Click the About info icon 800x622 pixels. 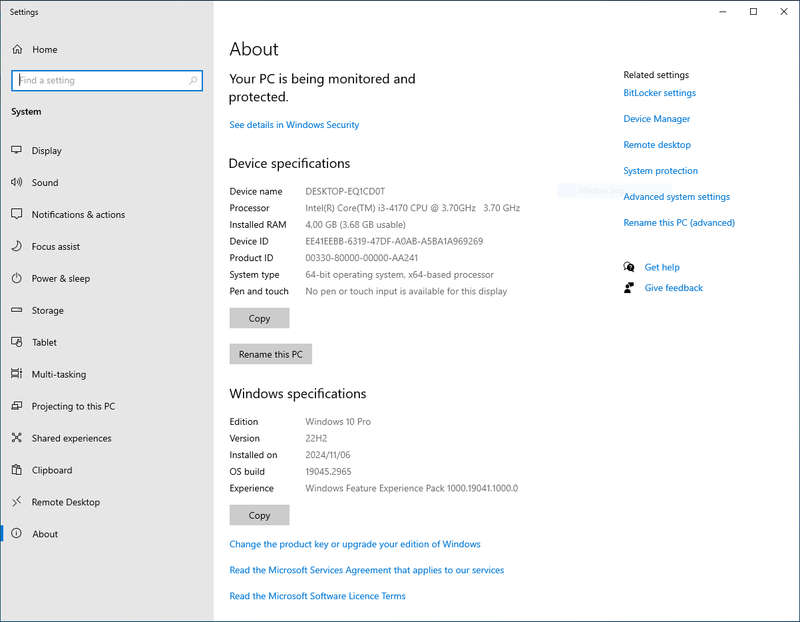(x=17, y=533)
